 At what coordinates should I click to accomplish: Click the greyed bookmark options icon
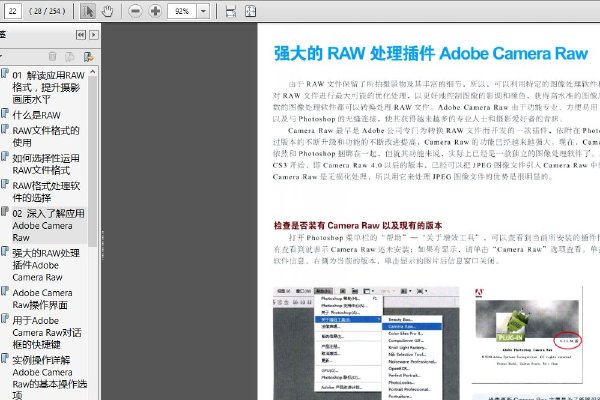pos(70,57)
